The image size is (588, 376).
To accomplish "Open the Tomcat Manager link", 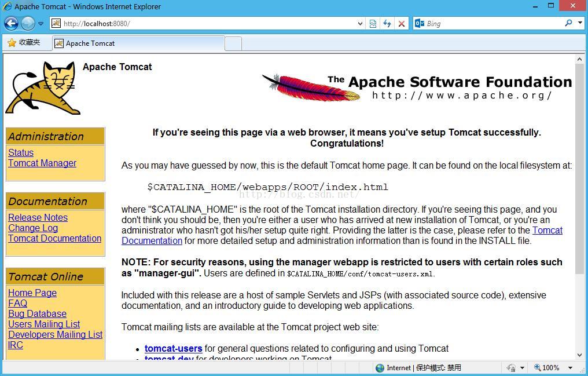I will (42, 163).
